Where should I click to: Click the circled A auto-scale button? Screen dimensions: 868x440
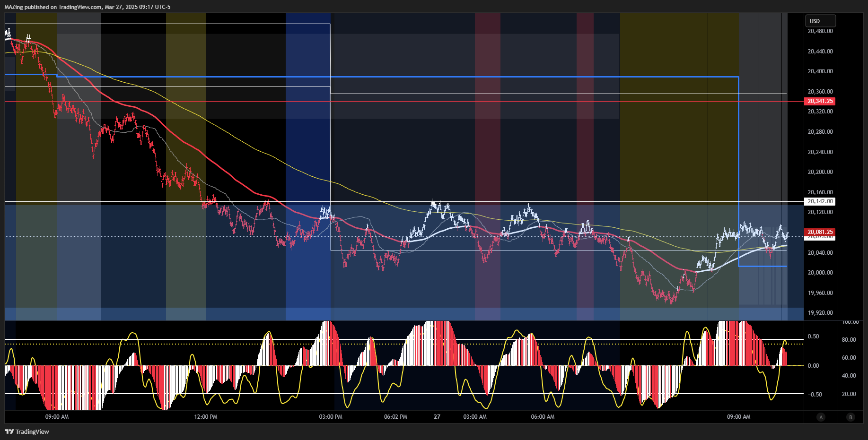pos(821,417)
